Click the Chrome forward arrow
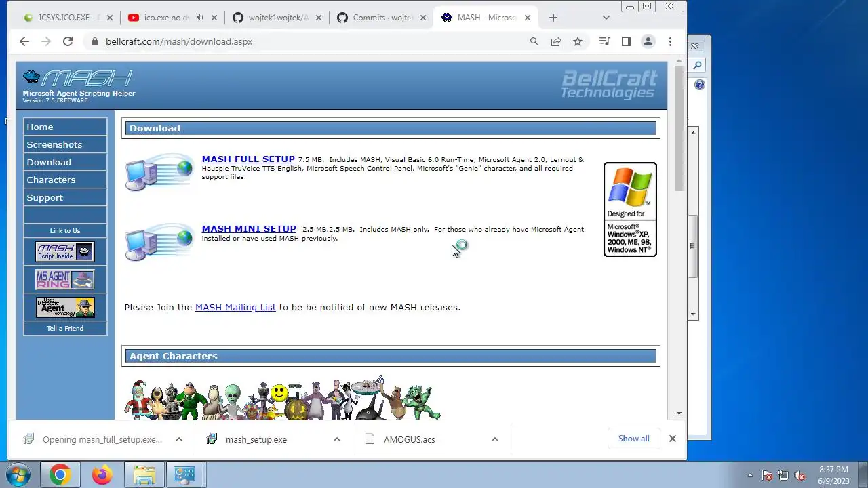Screen dimensions: 868x488 [46, 41]
